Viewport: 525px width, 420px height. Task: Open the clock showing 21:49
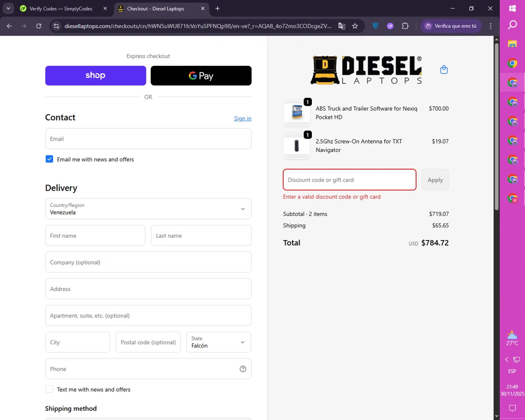pyautogui.click(x=512, y=390)
